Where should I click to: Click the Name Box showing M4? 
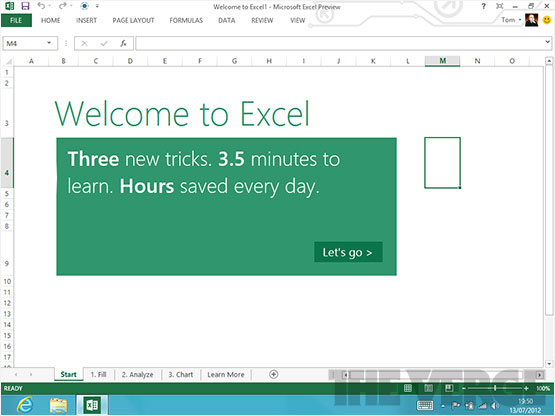(24, 44)
